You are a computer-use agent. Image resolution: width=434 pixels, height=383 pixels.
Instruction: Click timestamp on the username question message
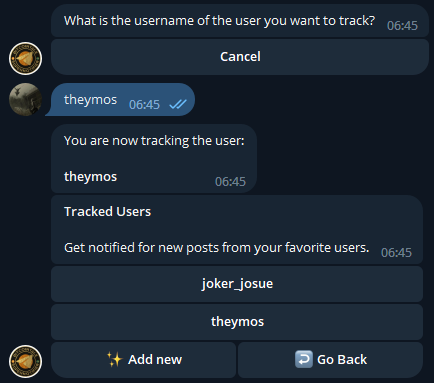[x=402, y=26]
